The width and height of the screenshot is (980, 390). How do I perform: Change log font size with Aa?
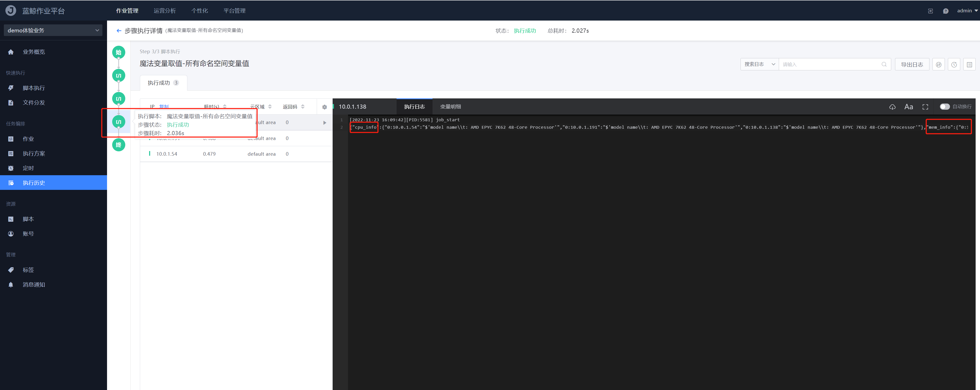(x=908, y=107)
